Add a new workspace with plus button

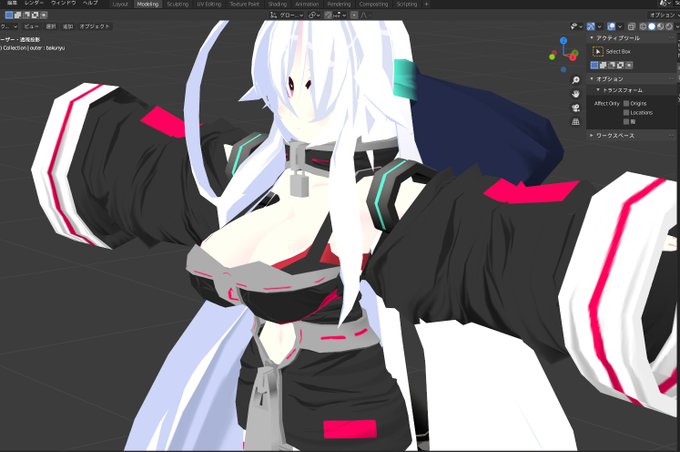tap(426, 4)
